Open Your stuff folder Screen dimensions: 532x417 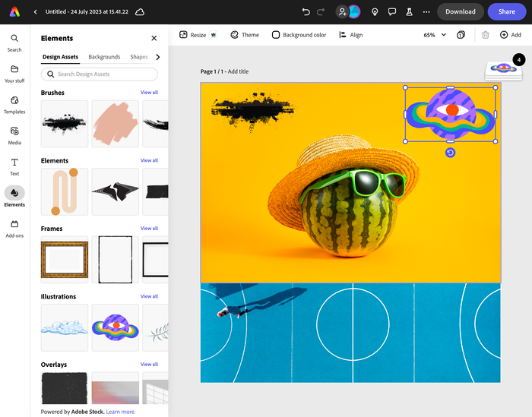(x=14, y=73)
